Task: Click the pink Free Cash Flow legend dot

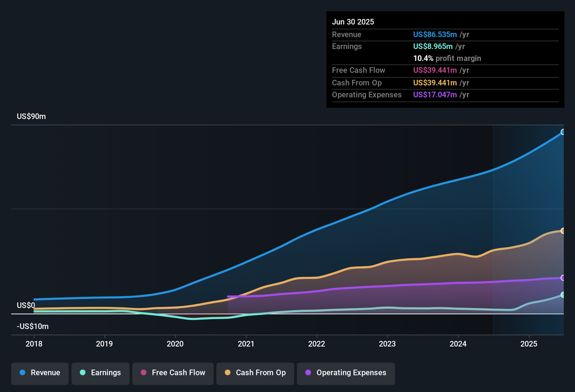Action: (143, 373)
